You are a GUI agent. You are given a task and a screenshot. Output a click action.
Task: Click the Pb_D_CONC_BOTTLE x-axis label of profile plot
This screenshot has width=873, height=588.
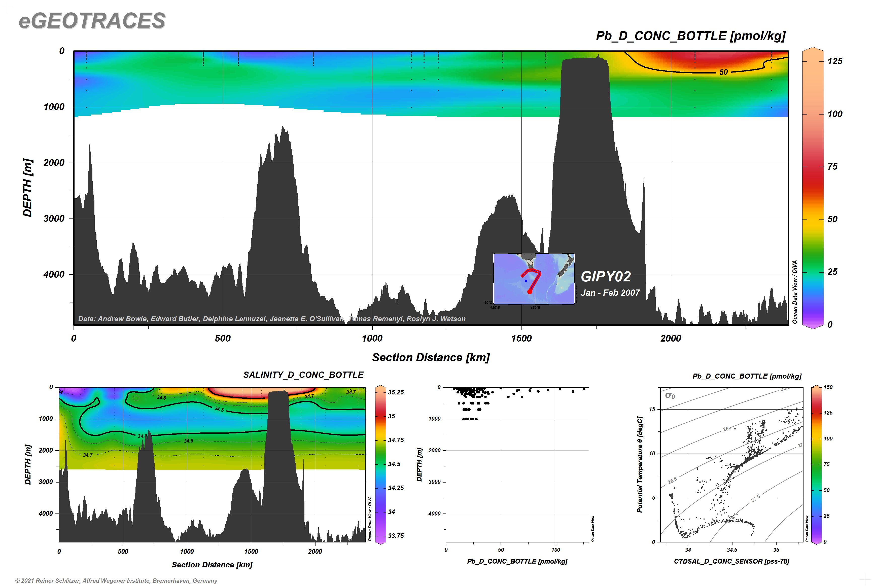(x=517, y=561)
